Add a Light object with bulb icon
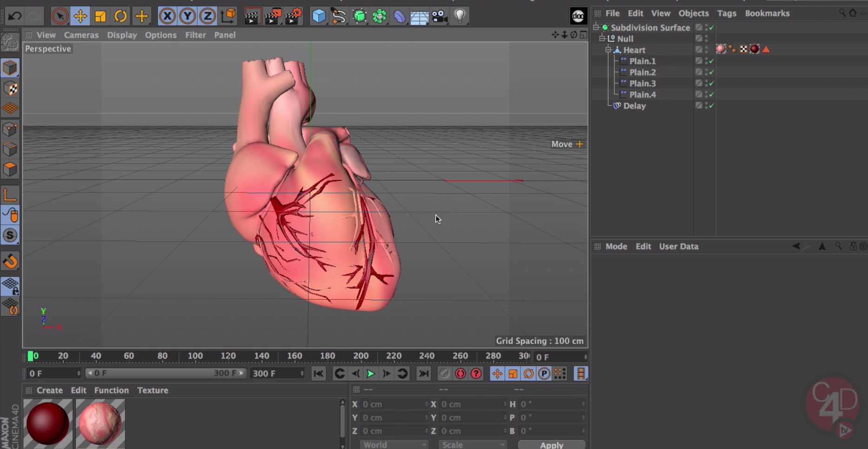Viewport: 868px width, 449px height. point(460,16)
